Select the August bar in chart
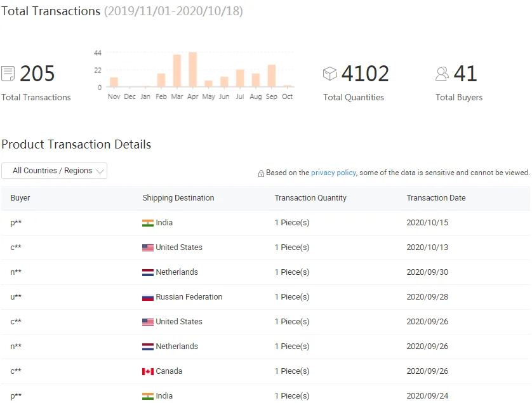532x403 pixels. pyautogui.click(x=256, y=81)
